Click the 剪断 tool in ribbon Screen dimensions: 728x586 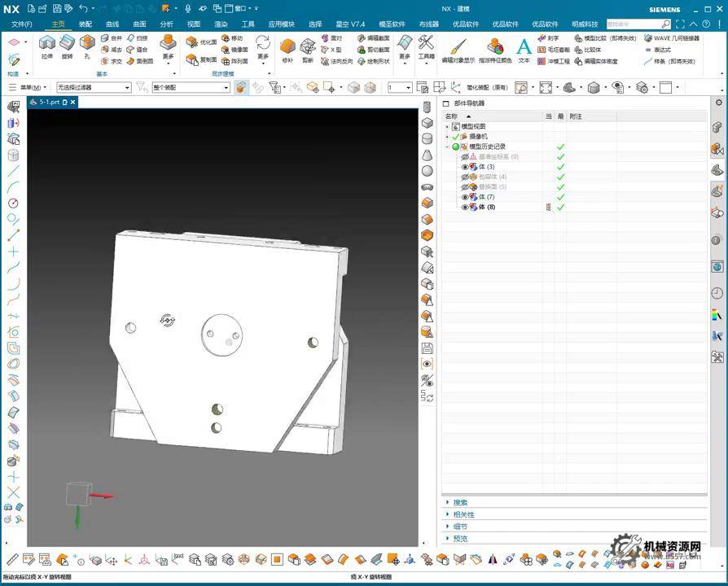308,47
